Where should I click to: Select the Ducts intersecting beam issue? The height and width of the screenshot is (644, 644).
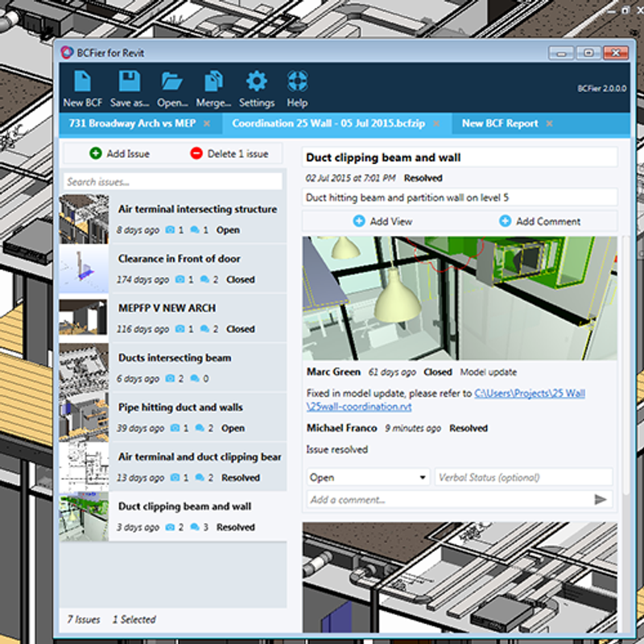173,368
